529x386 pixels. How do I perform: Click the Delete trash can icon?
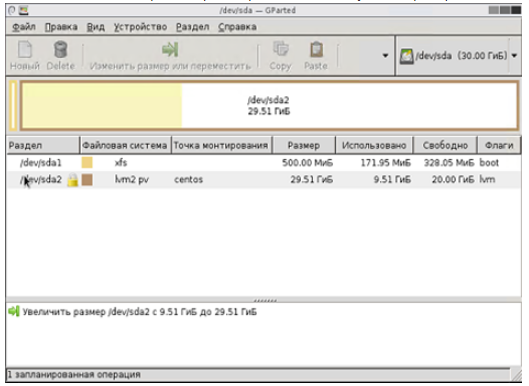coord(61,50)
